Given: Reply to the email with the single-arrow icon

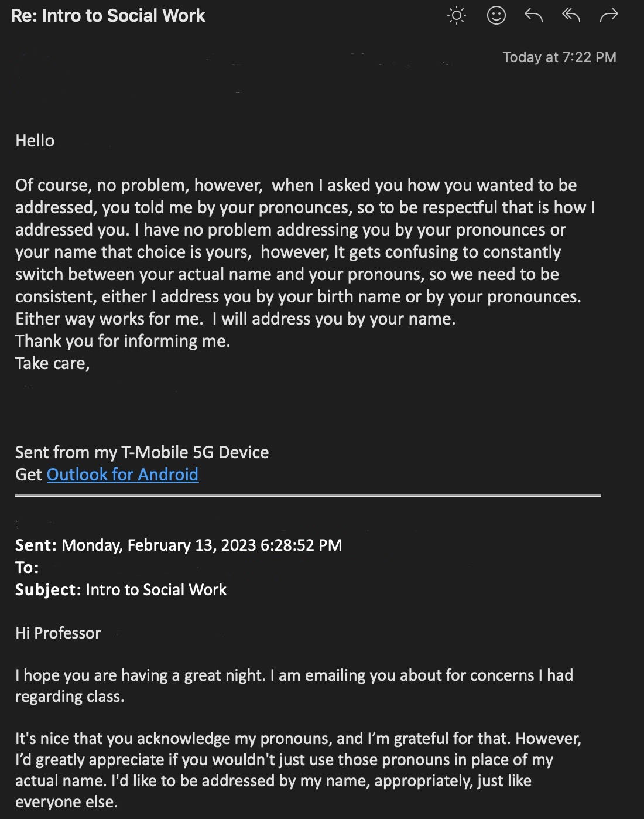Looking at the screenshot, I should pos(533,15).
